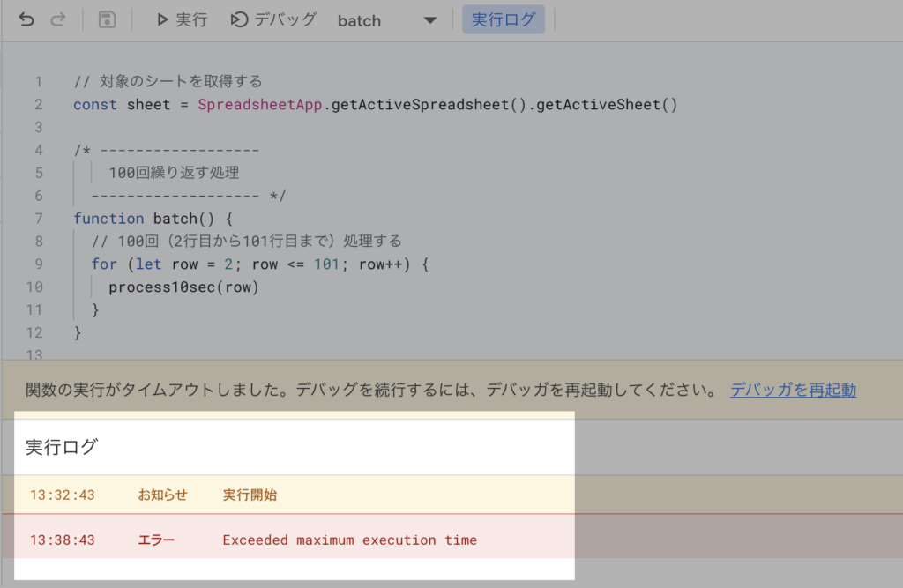Place cursor on process10sec(row) call
The width and height of the screenshot is (903, 588).
(183, 287)
